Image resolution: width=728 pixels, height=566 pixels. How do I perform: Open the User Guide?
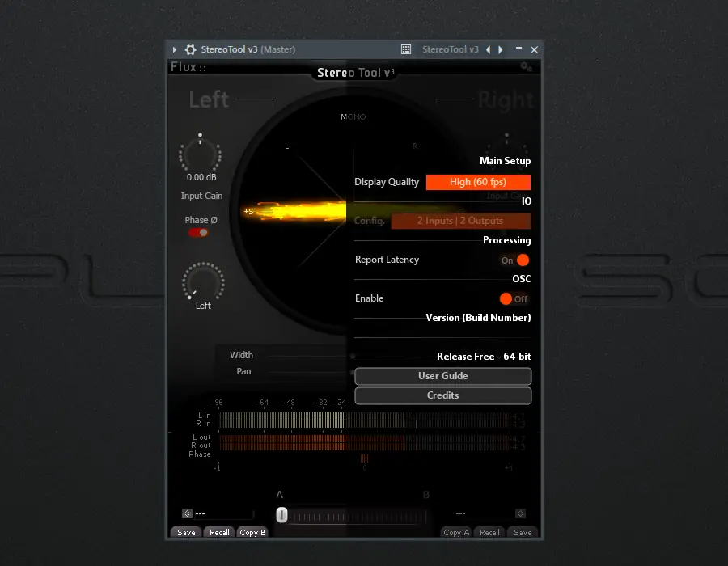pos(443,376)
